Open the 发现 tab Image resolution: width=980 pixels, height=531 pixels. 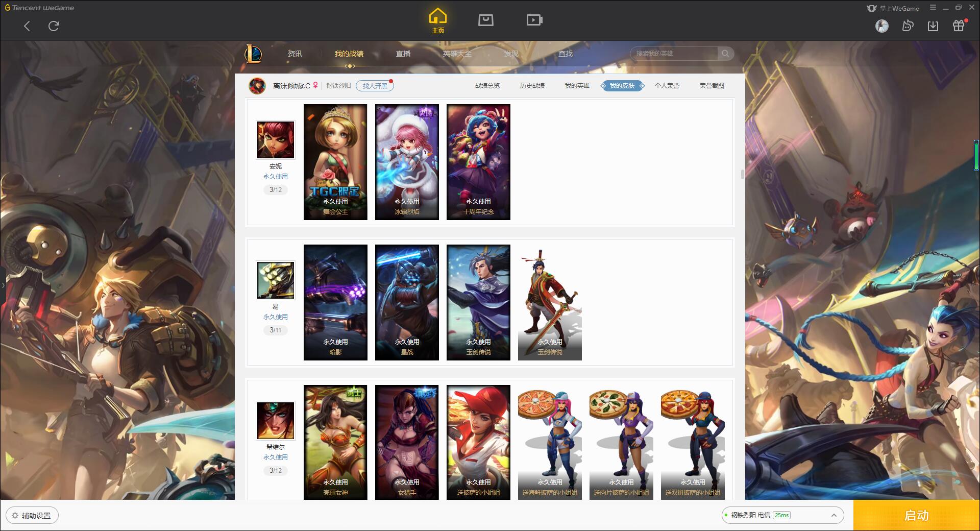[511, 54]
